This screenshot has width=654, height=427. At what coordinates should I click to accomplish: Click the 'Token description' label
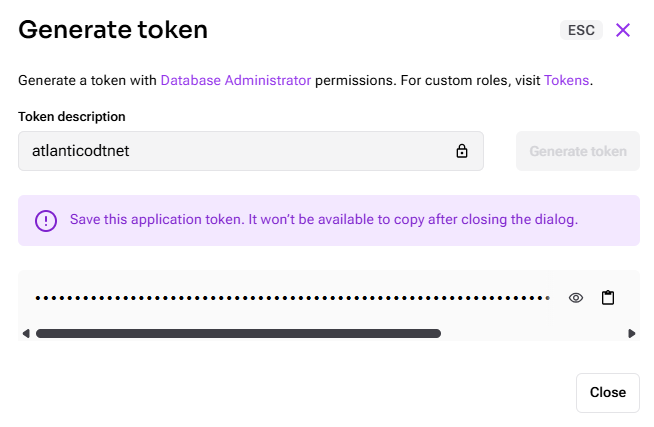coord(72,117)
